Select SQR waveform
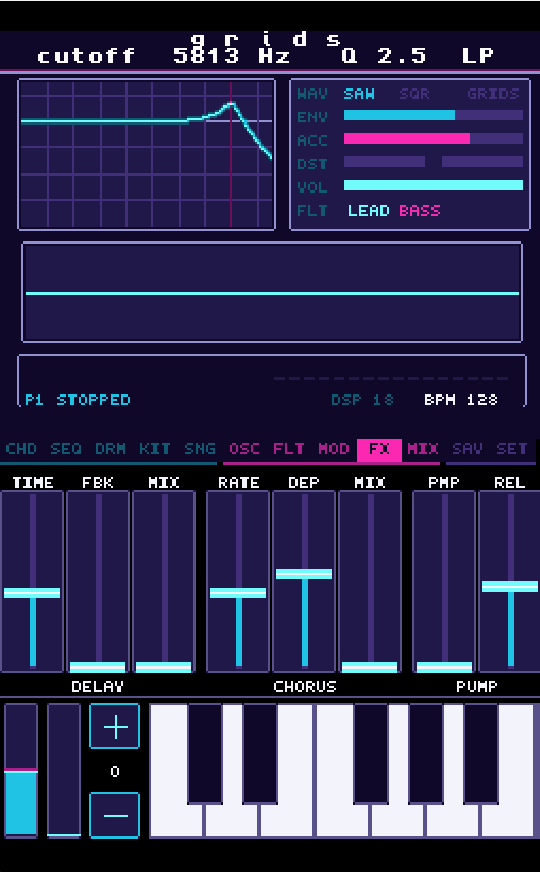The height and width of the screenshot is (872, 540). click(x=414, y=93)
